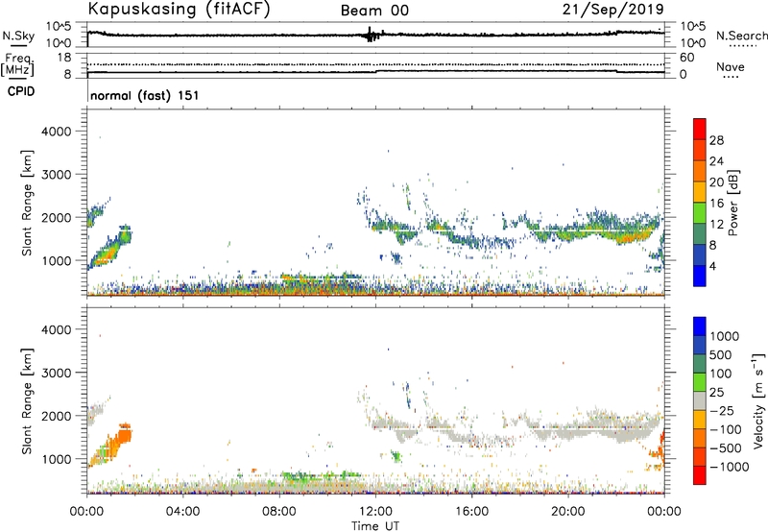Click the orange scatter patch near 01:00 in Velocity panel

pyautogui.click(x=112, y=445)
